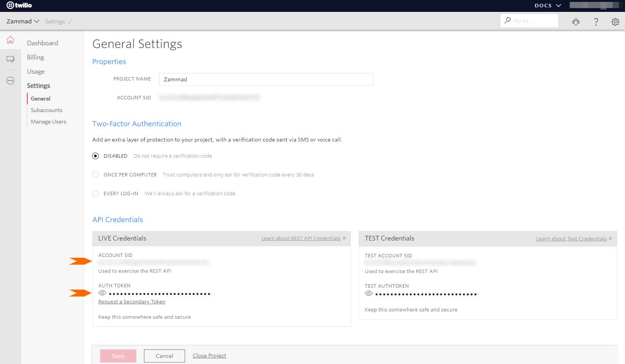Open the Programmable SMS chat icon

(x=10, y=59)
